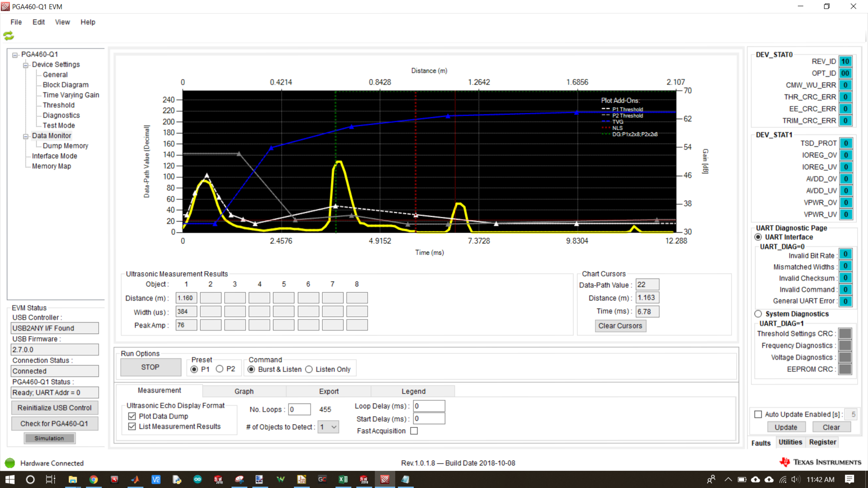Switch to the Legend tab
The width and height of the screenshot is (868, 488).
(x=413, y=391)
